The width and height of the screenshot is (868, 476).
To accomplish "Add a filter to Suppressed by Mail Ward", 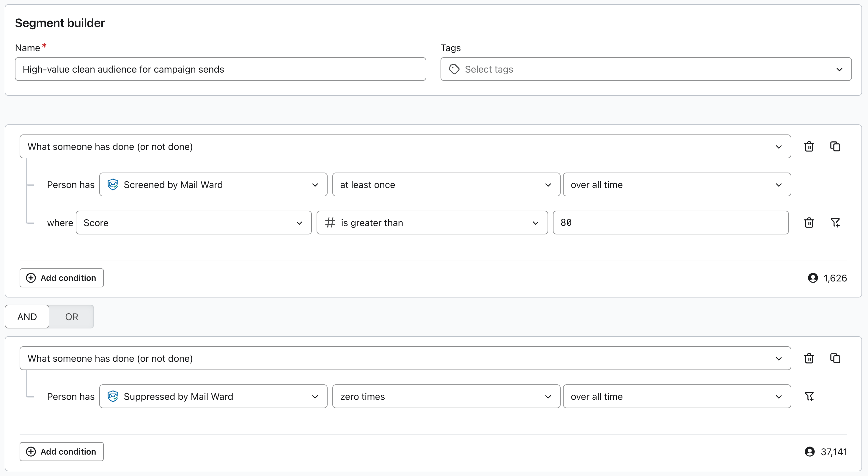I will [809, 396].
